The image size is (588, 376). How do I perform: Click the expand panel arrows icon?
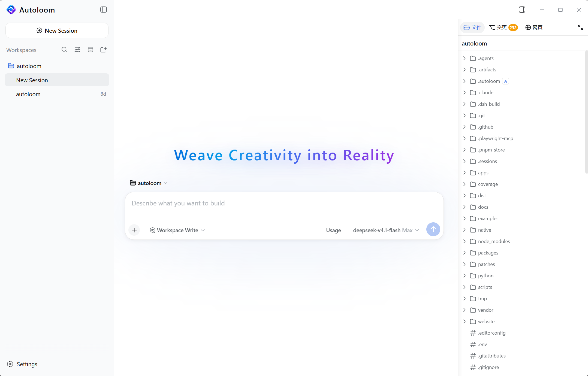click(x=580, y=27)
